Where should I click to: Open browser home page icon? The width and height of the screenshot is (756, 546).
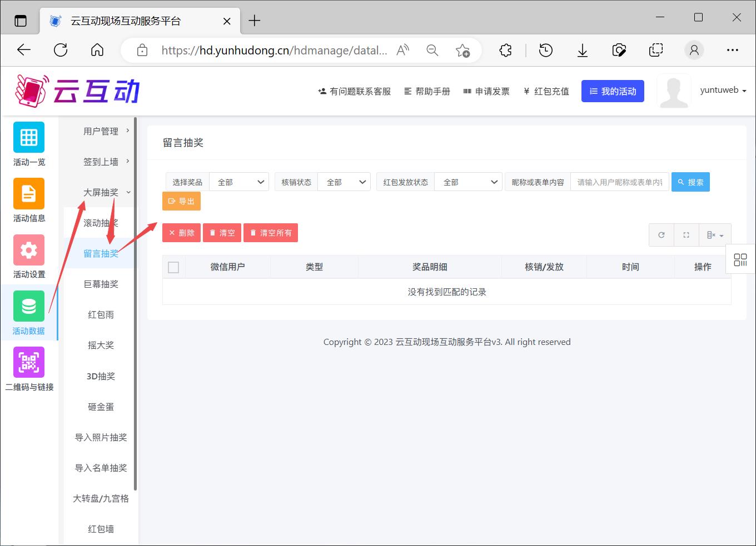click(97, 51)
